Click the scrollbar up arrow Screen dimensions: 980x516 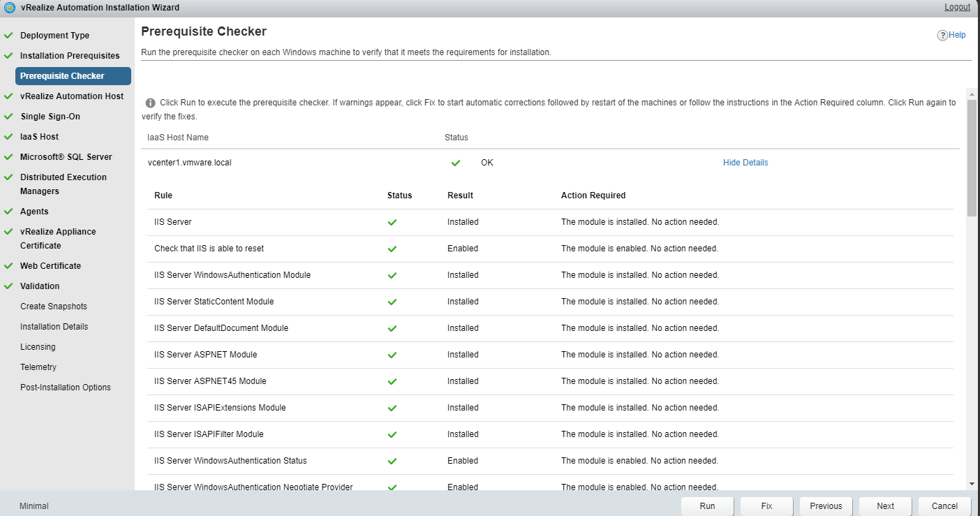[x=972, y=93]
